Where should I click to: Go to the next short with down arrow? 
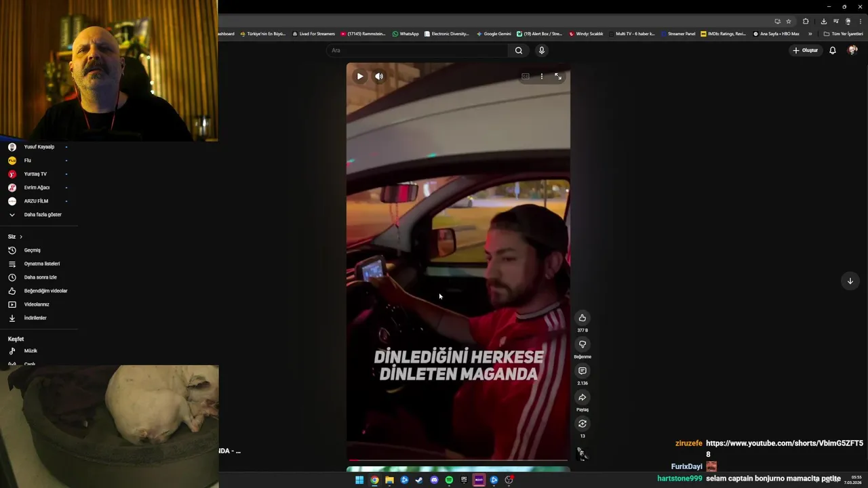pos(850,281)
